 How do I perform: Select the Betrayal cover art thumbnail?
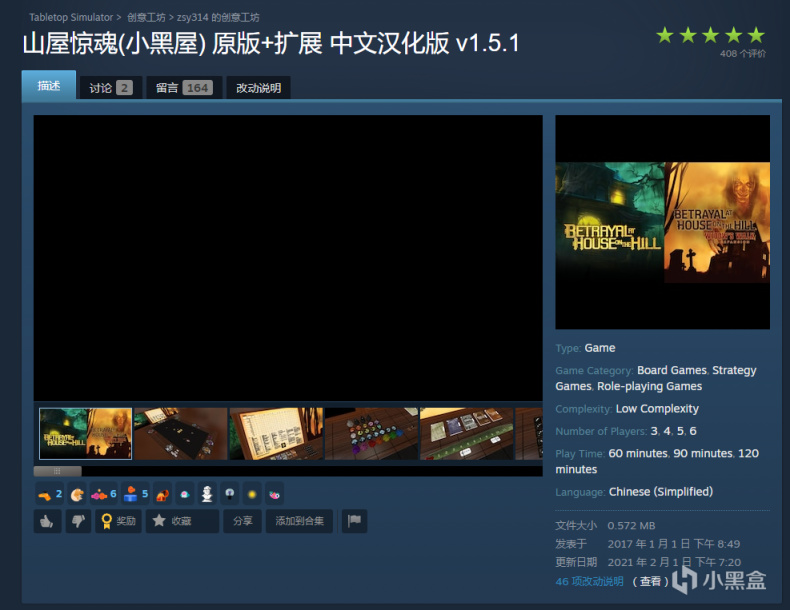[x=86, y=434]
